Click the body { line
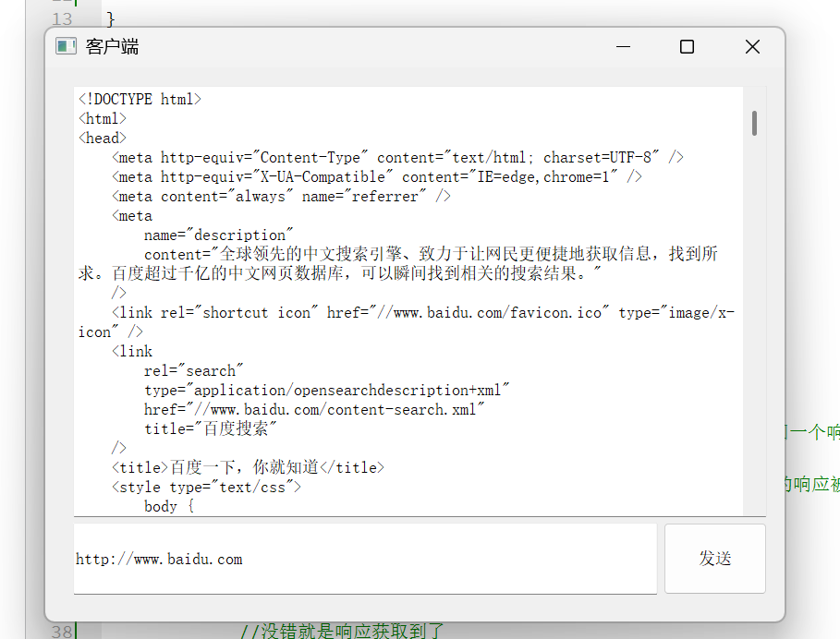840x639 pixels. tap(169, 506)
